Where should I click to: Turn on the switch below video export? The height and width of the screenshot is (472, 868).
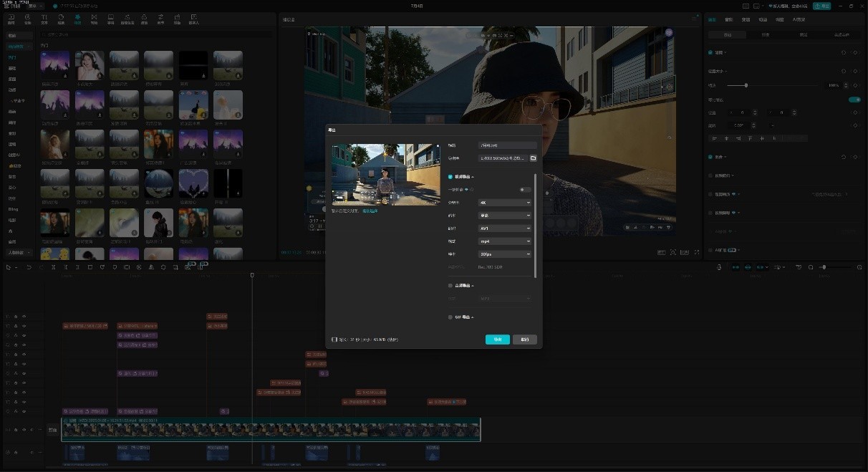point(525,190)
